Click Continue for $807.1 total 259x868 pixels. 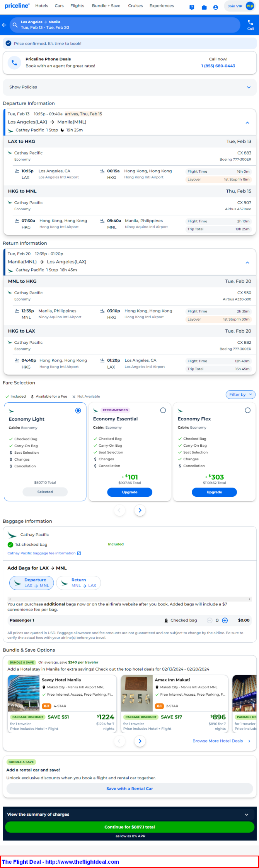click(129, 827)
